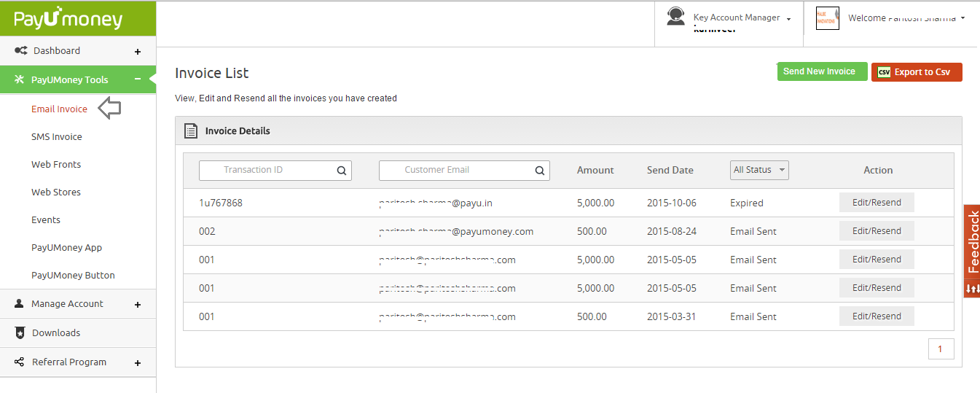
Task: Open the All Status dropdown
Action: click(x=759, y=170)
